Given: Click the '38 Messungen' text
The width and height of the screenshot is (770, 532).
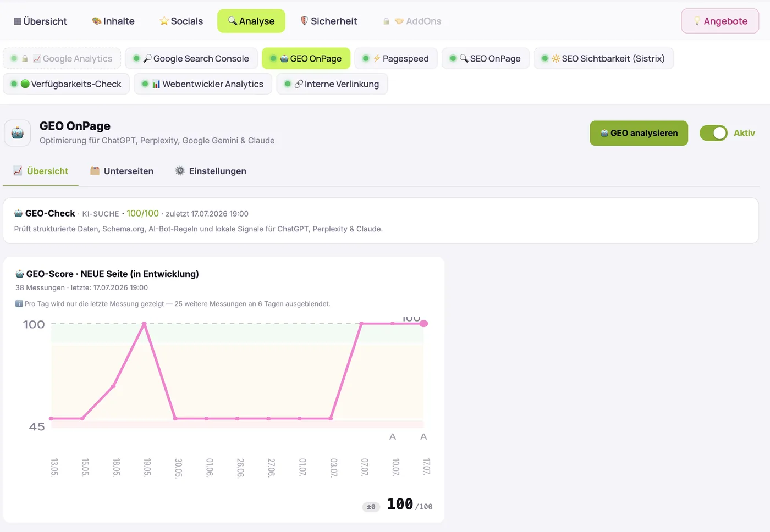Looking at the screenshot, I should [x=40, y=287].
